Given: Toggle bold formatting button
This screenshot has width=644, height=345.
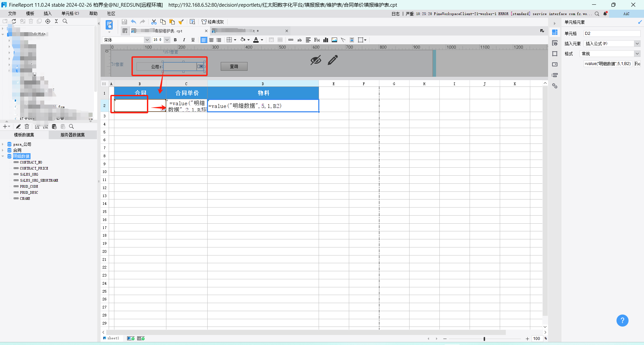Looking at the screenshot, I should [175, 40].
